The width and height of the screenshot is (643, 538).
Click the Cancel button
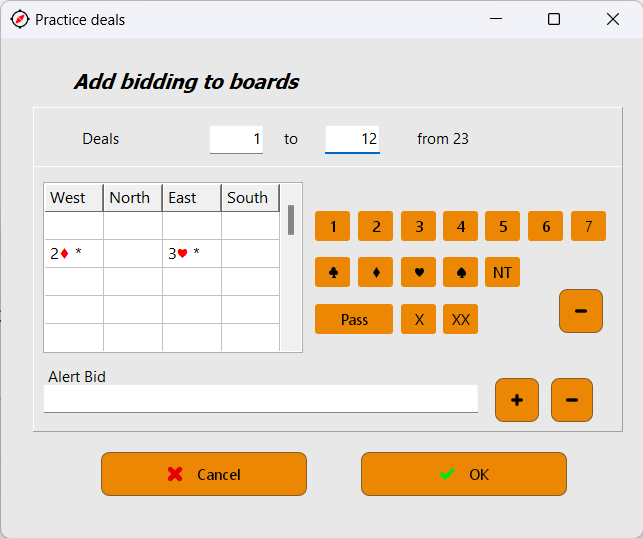tap(204, 474)
